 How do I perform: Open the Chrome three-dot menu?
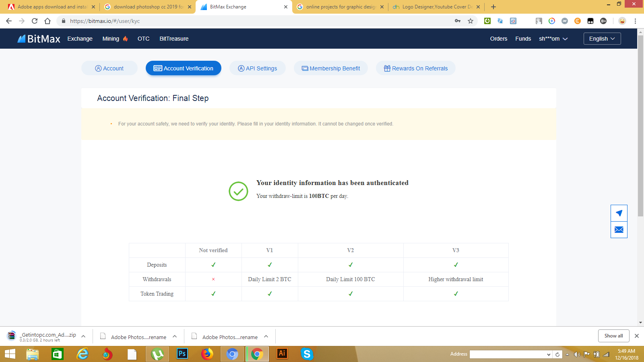[x=635, y=21]
